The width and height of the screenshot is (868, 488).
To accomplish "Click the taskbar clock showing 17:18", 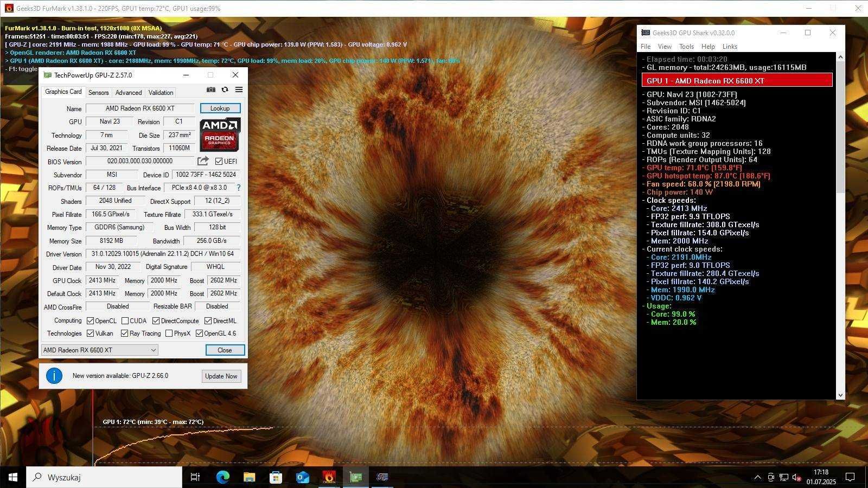I will pyautogui.click(x=821, y=477).
